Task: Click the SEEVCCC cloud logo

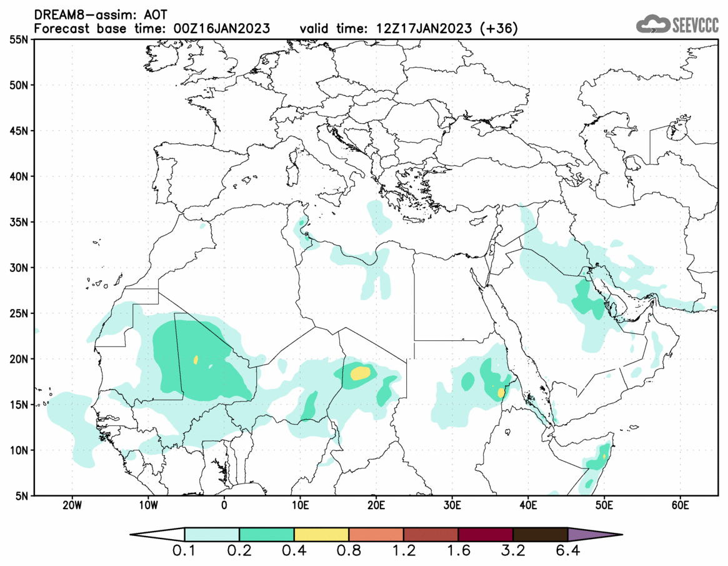Action: coord(677,24)
